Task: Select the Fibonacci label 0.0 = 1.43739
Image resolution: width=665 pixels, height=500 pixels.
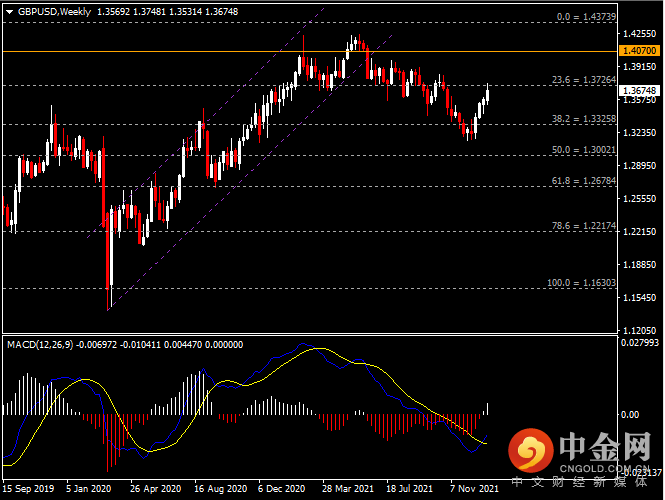Action: (586, 17)
